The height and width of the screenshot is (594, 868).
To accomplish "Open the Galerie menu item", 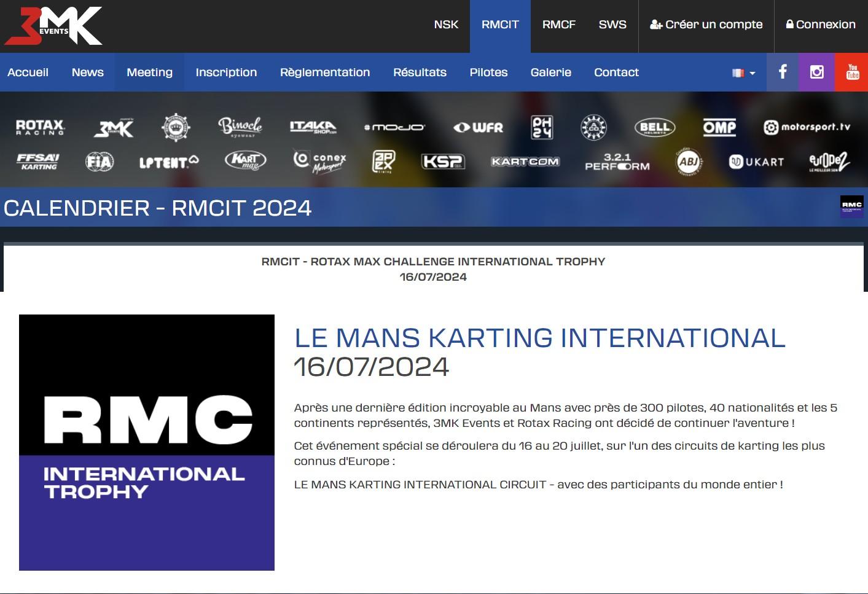I will (551, 72).
